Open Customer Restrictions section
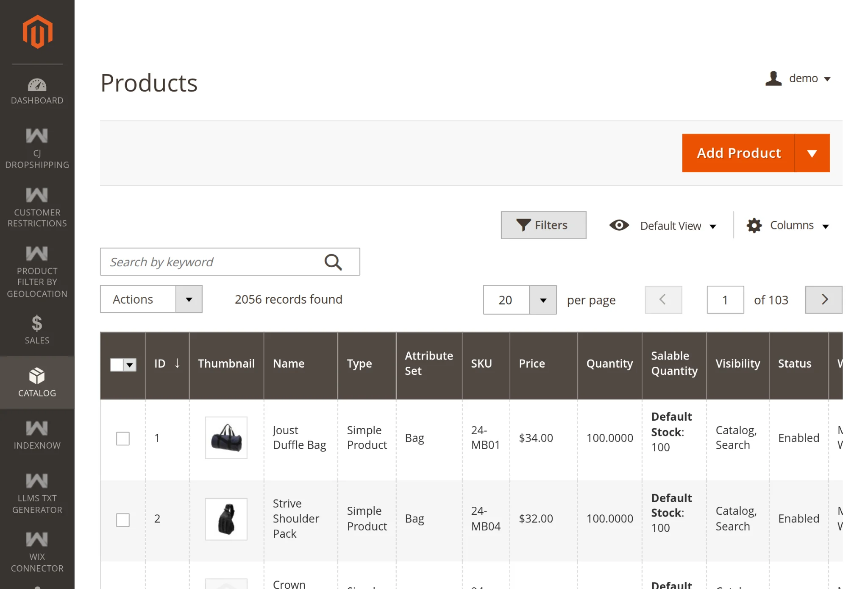 tap(37, 207)
